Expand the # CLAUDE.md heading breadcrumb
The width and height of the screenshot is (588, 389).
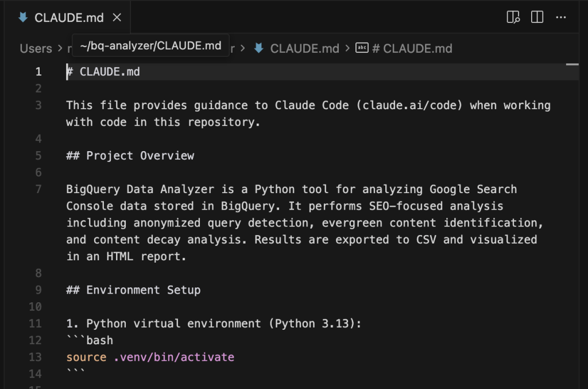[x=412, y=48]
